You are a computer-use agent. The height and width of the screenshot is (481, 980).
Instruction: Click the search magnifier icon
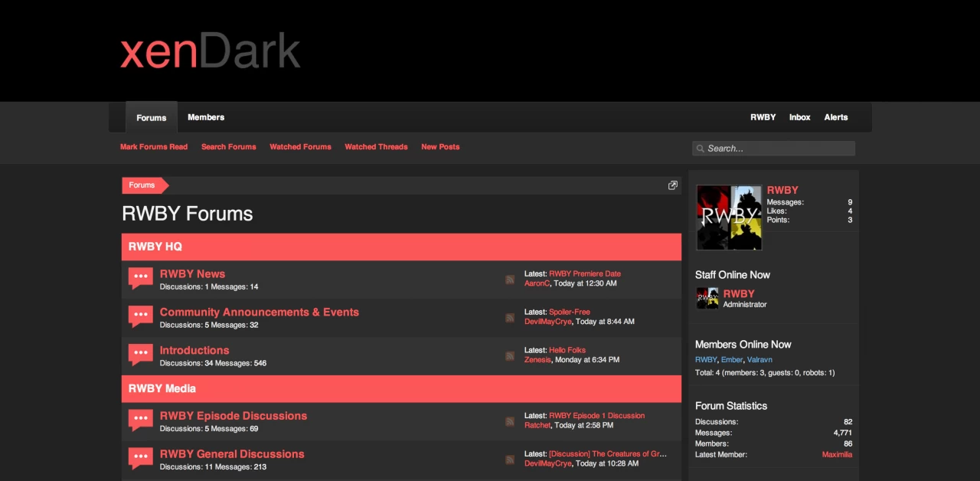700,149
